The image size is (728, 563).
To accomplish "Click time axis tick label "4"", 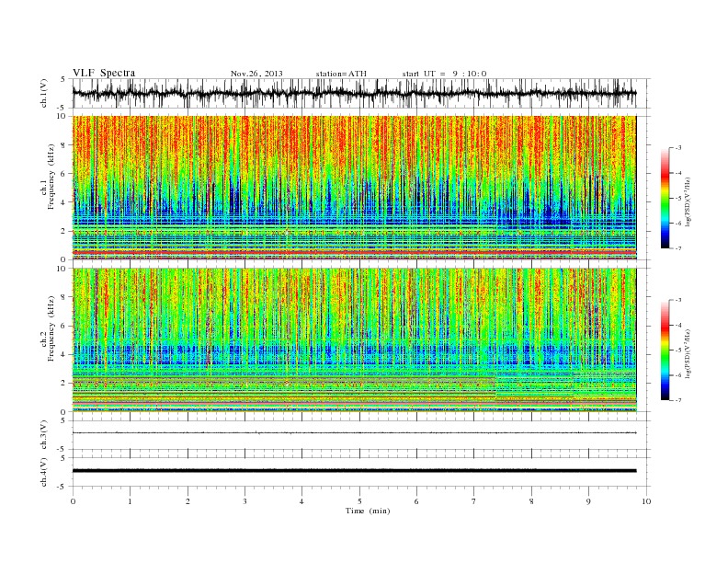I will coord(301,501).
